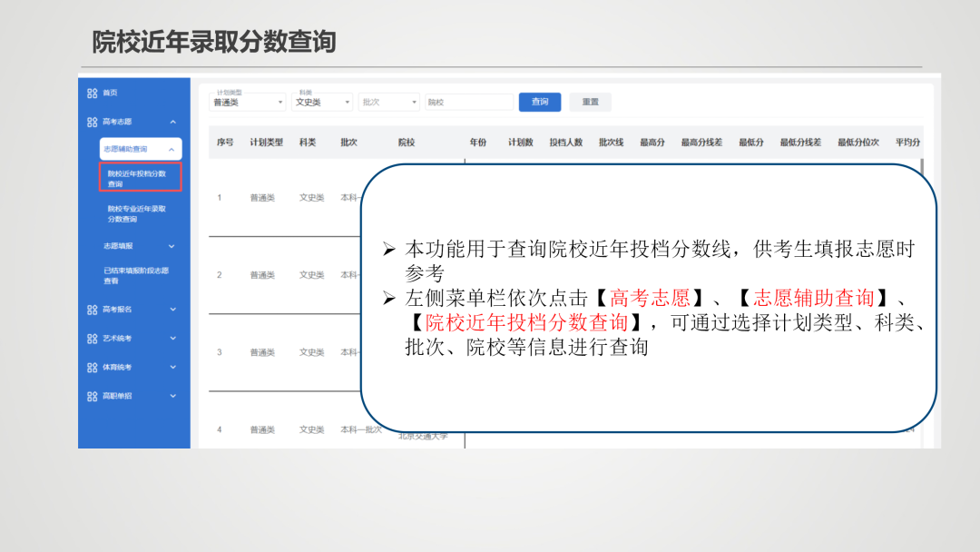
Task: Click 普通类 cell in row 4
Action: coord(262,430)
